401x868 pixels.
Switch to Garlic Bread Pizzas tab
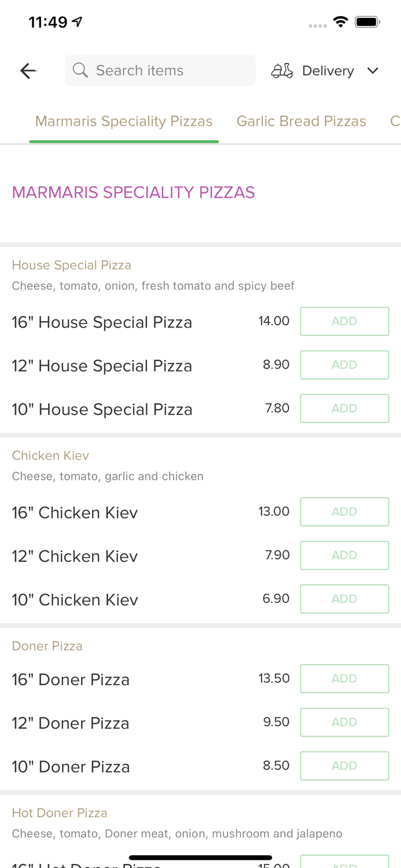coord(301,121)
